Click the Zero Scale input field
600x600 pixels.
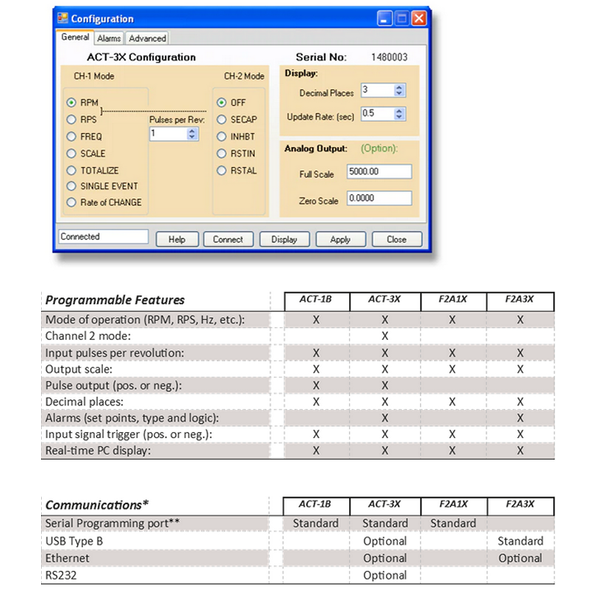[x=379, y=198]
